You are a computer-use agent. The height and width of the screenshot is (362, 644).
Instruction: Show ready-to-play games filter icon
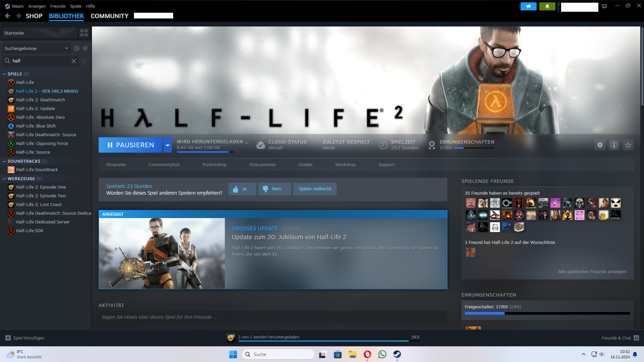(x=85, y=48)
